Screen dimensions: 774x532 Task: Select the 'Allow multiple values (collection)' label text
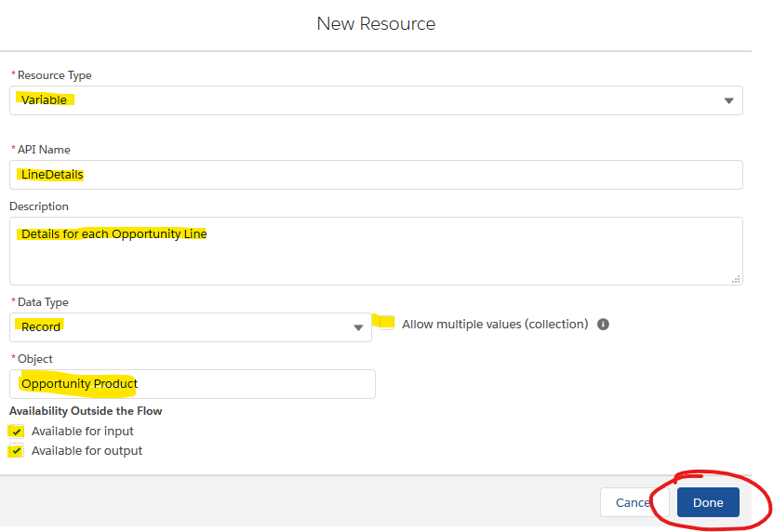click(495, 325)
